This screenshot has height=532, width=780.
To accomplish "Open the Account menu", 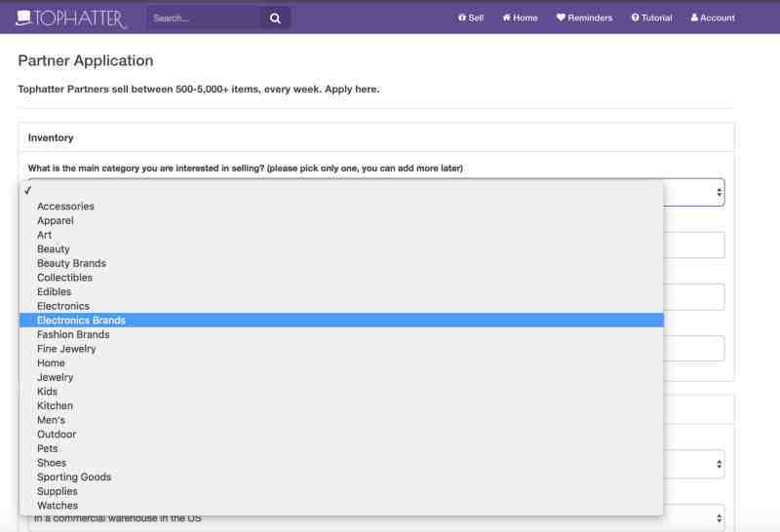I will [x=713, y=18].
